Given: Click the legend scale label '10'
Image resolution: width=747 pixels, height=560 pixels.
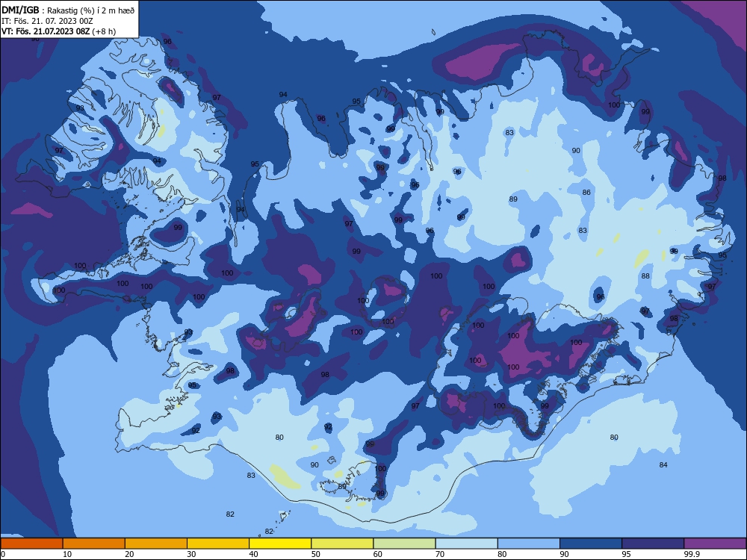Looking at the screenshot, I should (x=67, y=554).
